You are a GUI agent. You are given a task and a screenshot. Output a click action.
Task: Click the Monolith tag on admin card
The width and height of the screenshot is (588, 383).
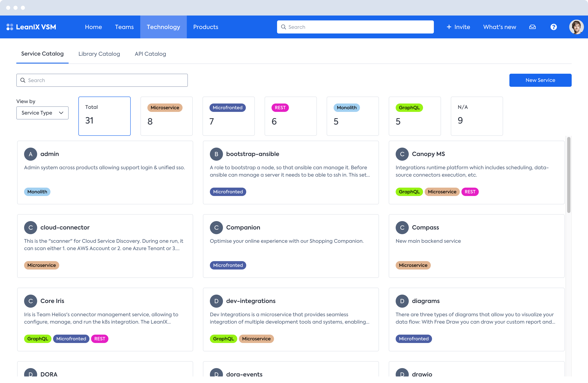[x=37, y=192]
